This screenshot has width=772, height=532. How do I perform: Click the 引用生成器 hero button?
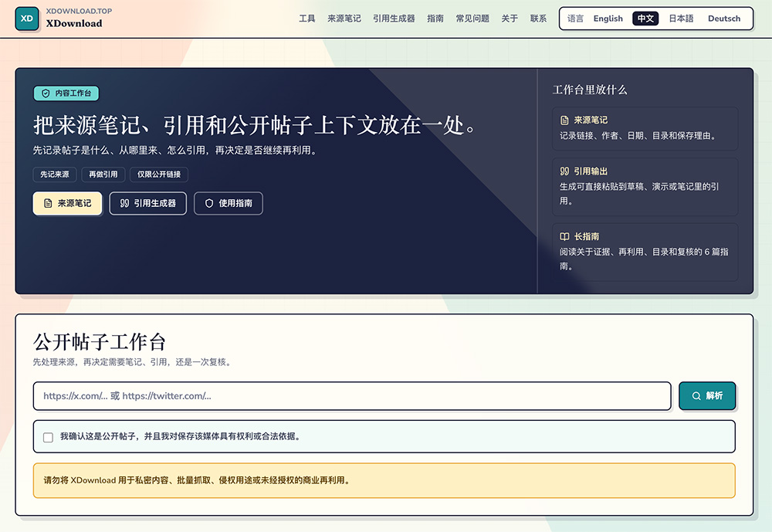147,203
